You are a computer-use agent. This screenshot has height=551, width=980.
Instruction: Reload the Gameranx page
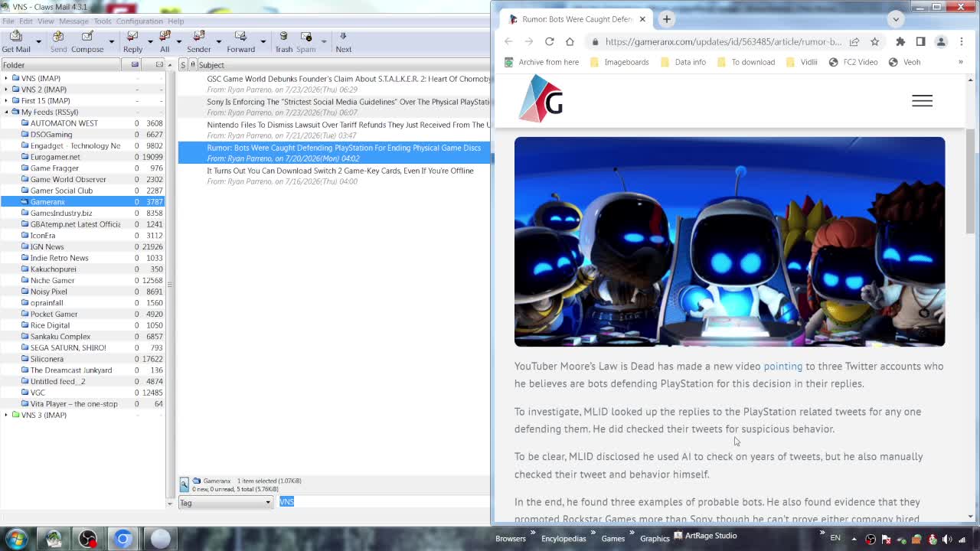[549, 41]
